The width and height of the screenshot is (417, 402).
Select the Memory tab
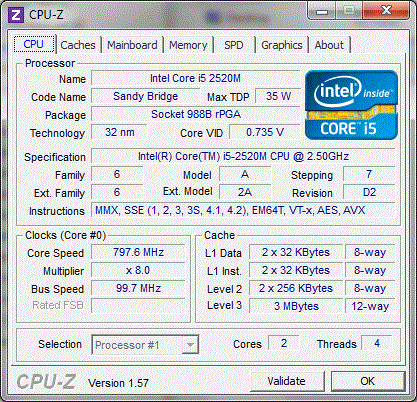(188, 45)
